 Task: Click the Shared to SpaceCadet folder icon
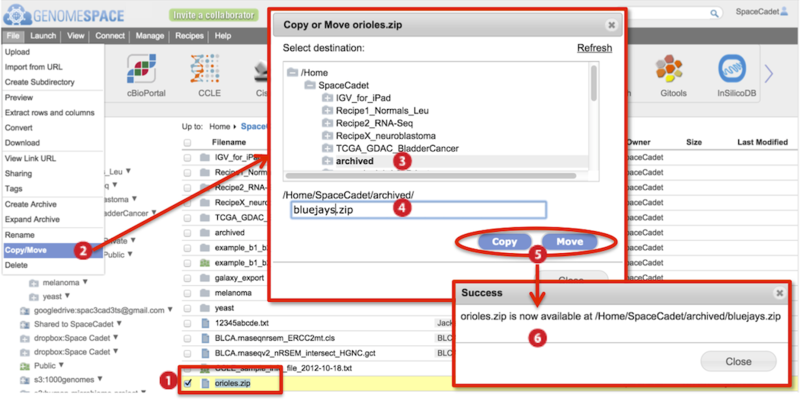[x=24, y=324]
